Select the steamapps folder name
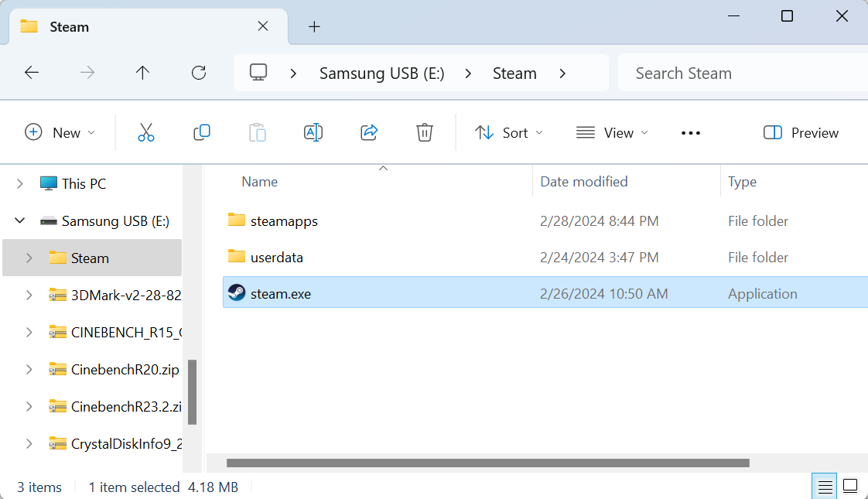The image size is (868, 499). (284, 221)
